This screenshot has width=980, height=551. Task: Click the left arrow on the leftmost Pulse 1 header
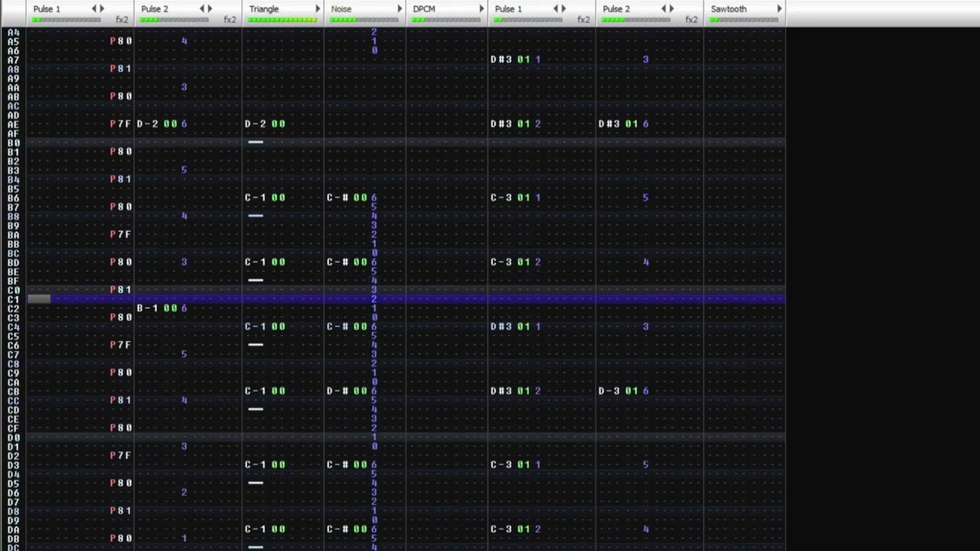tap(95, 9)
